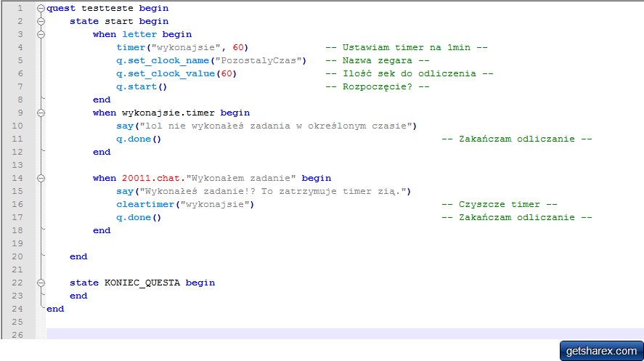This screenshot has height=361, width=644.
Task: Collapse the when letter begin fold
Action: pos(41,34)
